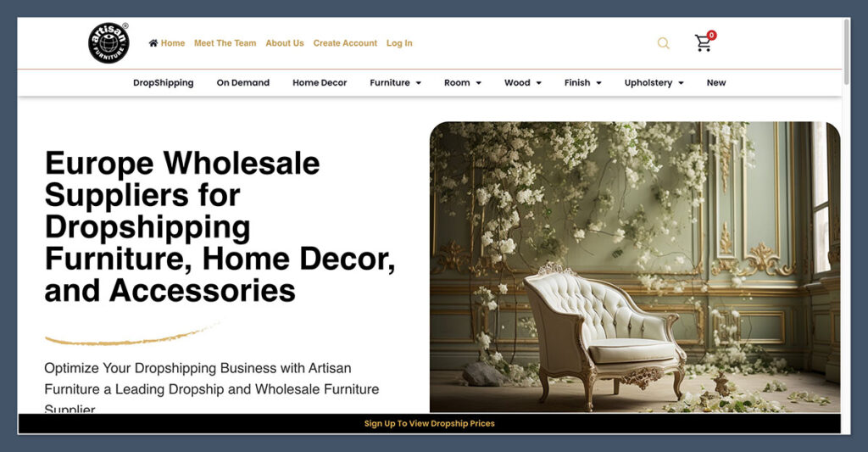Open the shopping cart icon

[703, 43]
